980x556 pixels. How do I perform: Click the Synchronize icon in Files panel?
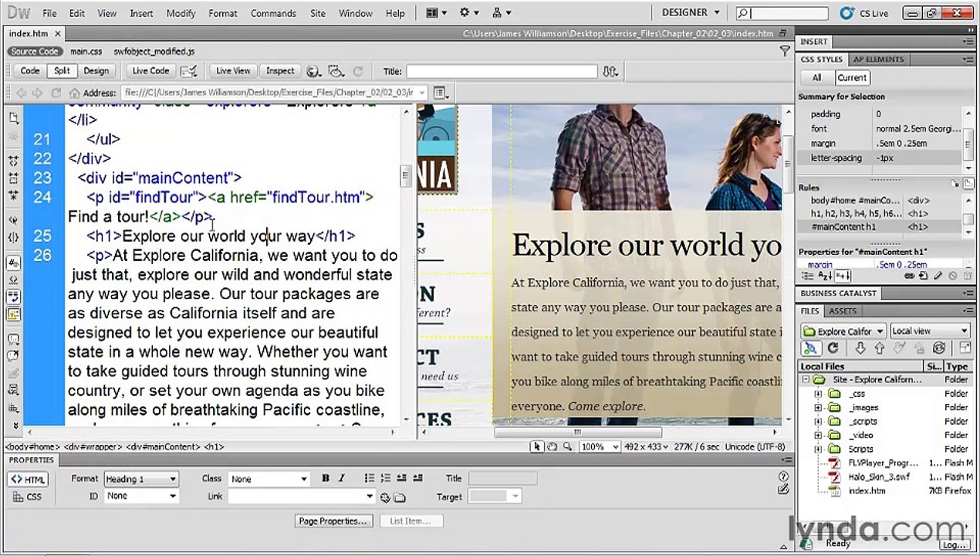939,348
